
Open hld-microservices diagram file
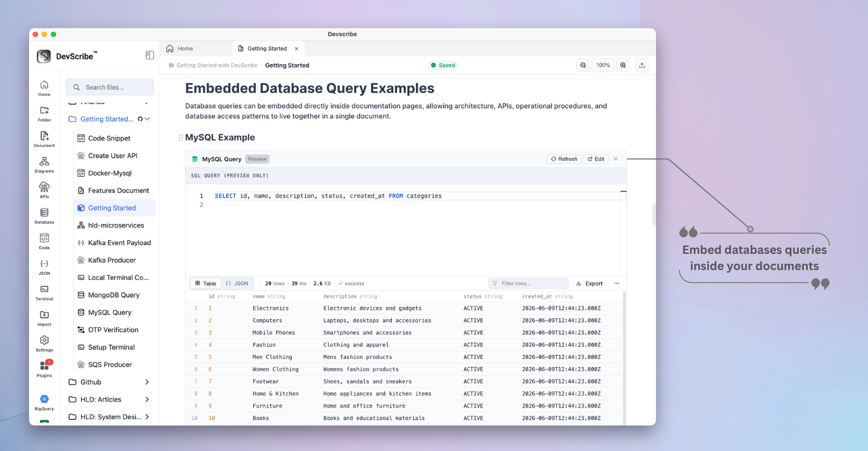(116, 226)
